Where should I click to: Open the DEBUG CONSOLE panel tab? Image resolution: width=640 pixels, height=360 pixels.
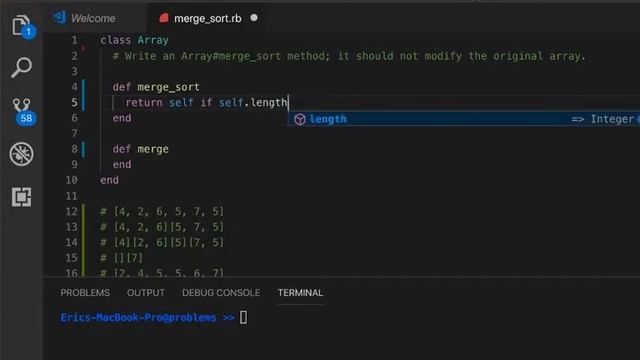[x=221, y=293]
